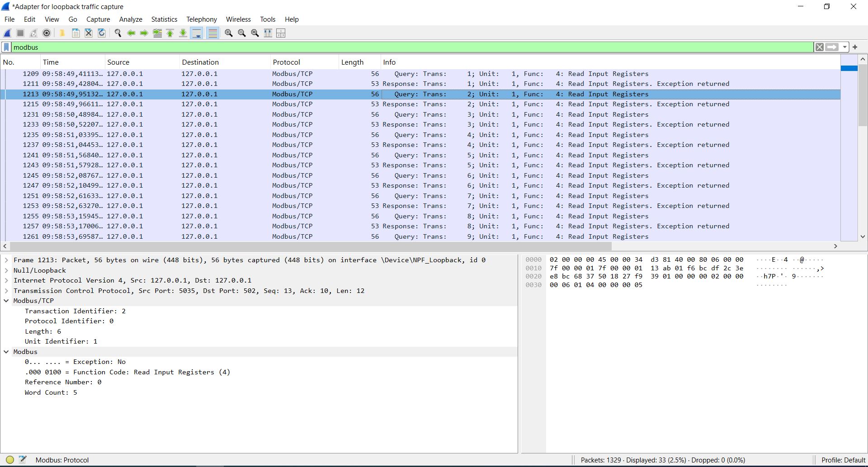
Task: Edit capture file properties status icon
Action: (x=22, y=460)
